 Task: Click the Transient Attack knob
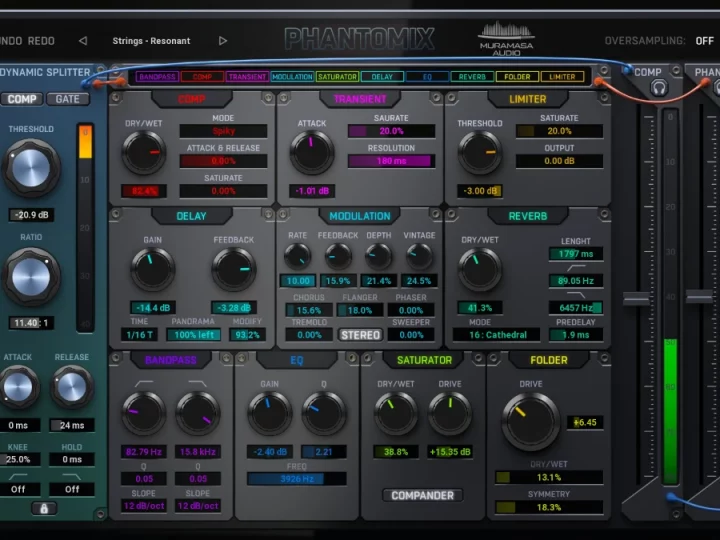312,152
